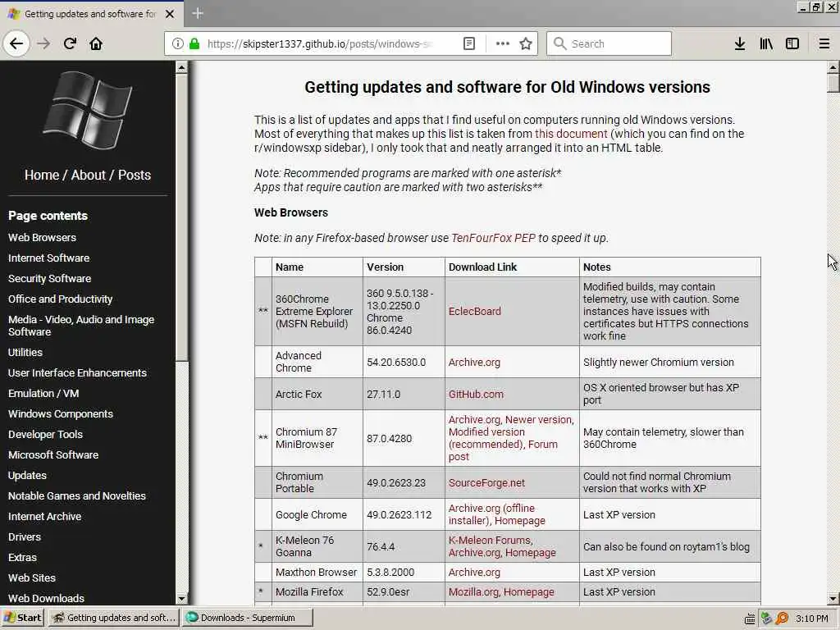Open the hamburger application menu
The width and height of the screenshot is (840, 630).
[824, 44]
